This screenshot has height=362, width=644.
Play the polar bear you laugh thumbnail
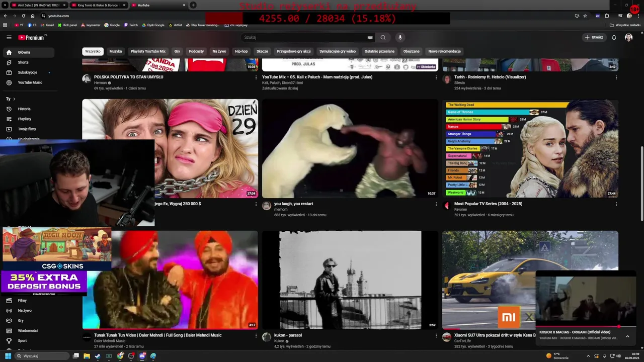350,148
